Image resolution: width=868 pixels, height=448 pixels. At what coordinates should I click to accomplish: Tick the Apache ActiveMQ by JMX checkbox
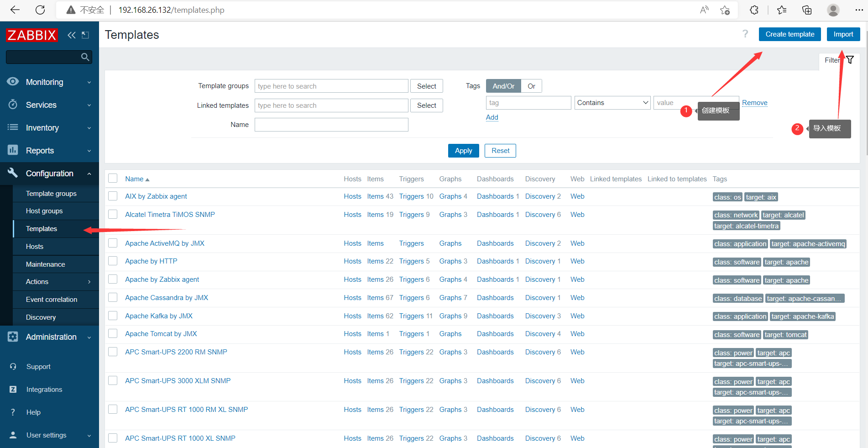coord(113,243)
